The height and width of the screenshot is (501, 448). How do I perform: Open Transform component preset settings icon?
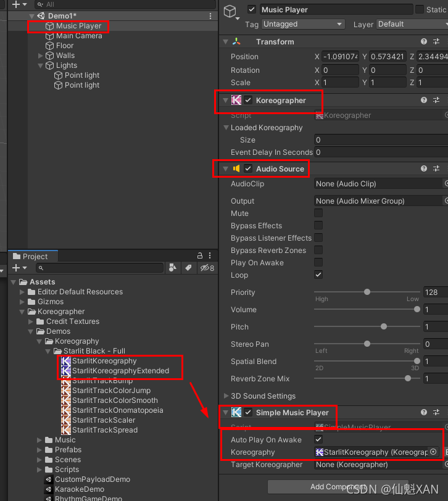coord(436,41)
